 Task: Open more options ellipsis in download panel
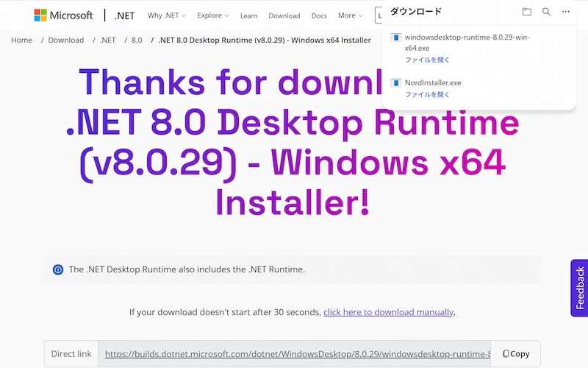click(x=566, y=12)
